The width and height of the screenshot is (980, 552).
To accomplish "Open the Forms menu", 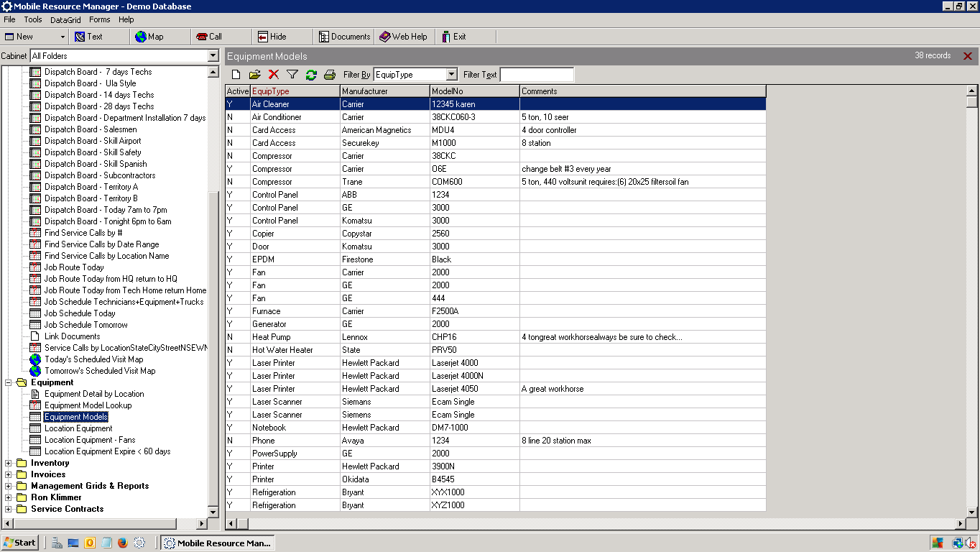I will pos(100,19).
